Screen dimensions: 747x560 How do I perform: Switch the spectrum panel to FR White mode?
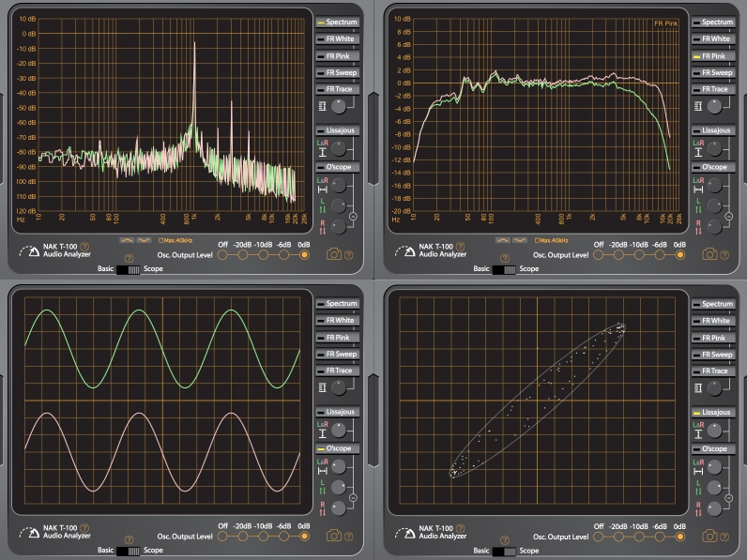click(338, 38)
